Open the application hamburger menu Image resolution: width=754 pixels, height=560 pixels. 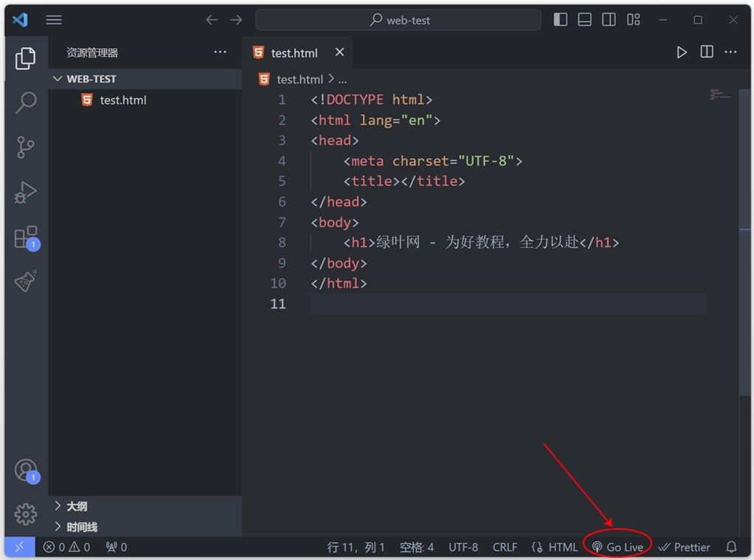point(54,19)
